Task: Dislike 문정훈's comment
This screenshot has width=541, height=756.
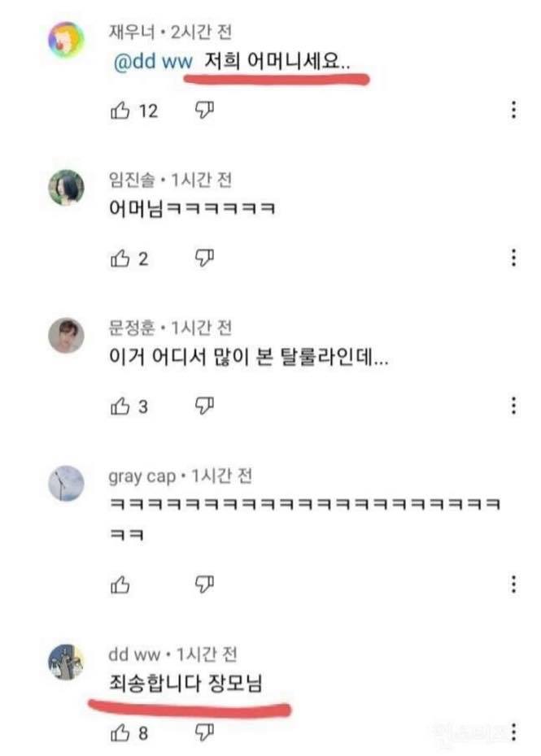Action: [203, 406]
